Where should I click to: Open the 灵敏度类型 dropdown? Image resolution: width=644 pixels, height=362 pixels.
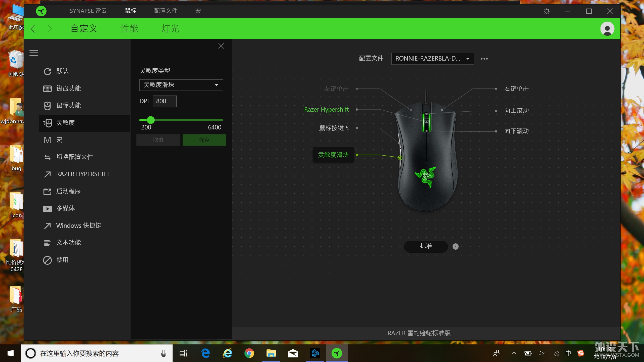click(181, 85)
